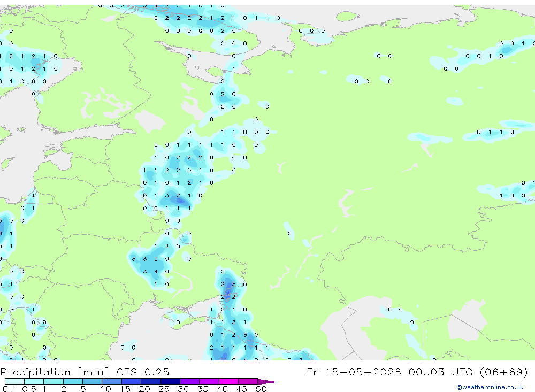Click the 'GFS 0.25' model label
The width and height of the screenshot is (535, 392).
[143, 372]
